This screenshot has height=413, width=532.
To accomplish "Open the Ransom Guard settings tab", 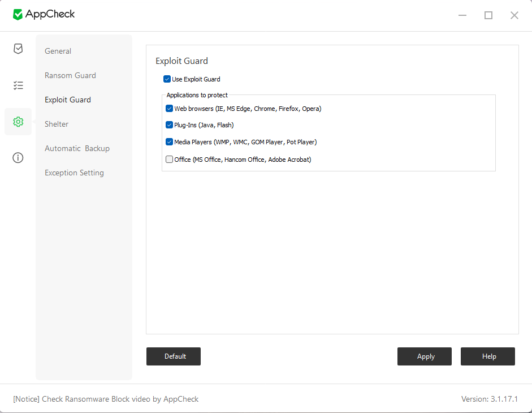I will 70,75.
